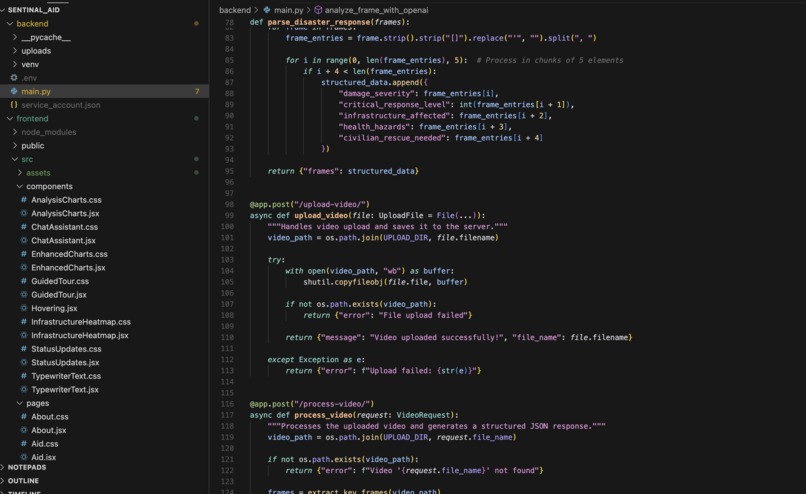Expand the OUTLINE section

pos(3,481)
